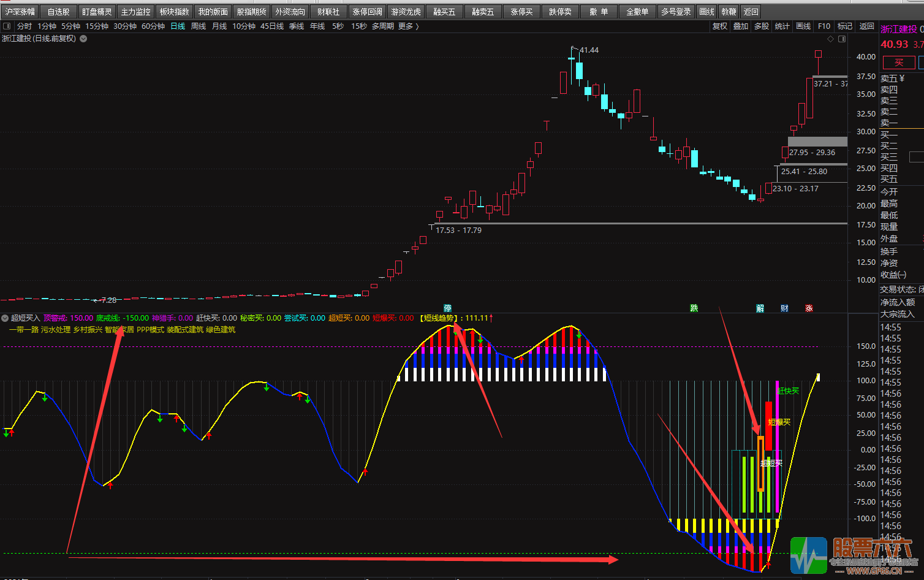The width and height of the screenshot is (924, 580).
Task: Select the 5秒 period tab
Action: pyautogui.click(x=338, y=26)
